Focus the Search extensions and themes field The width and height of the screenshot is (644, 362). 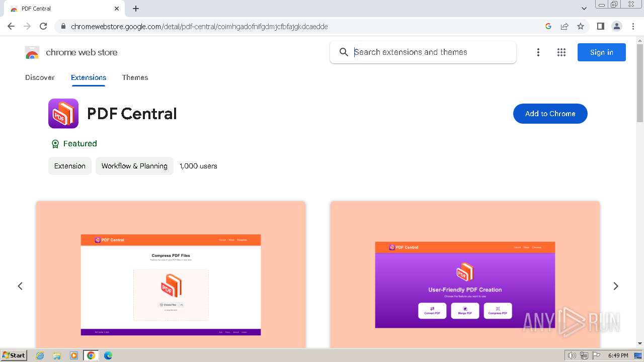coord(423,52)
